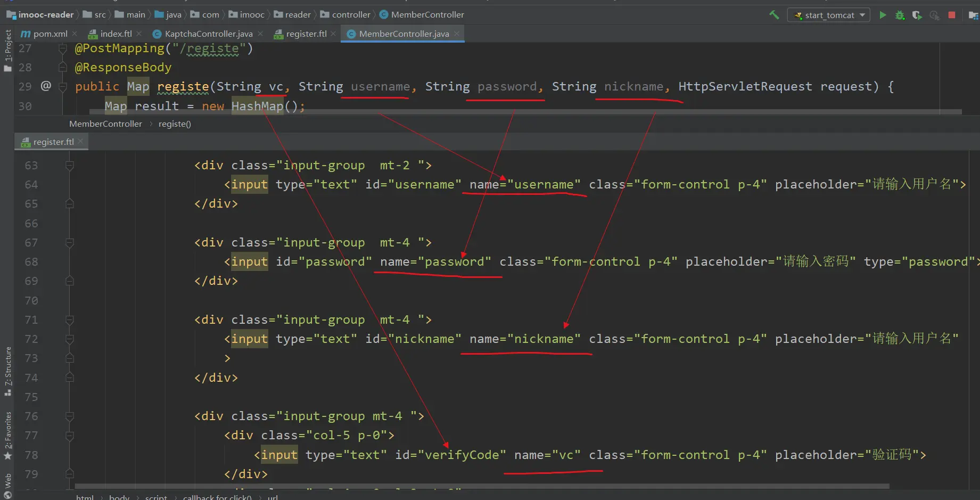Start debugging with the green bug icon

[900, 15]
